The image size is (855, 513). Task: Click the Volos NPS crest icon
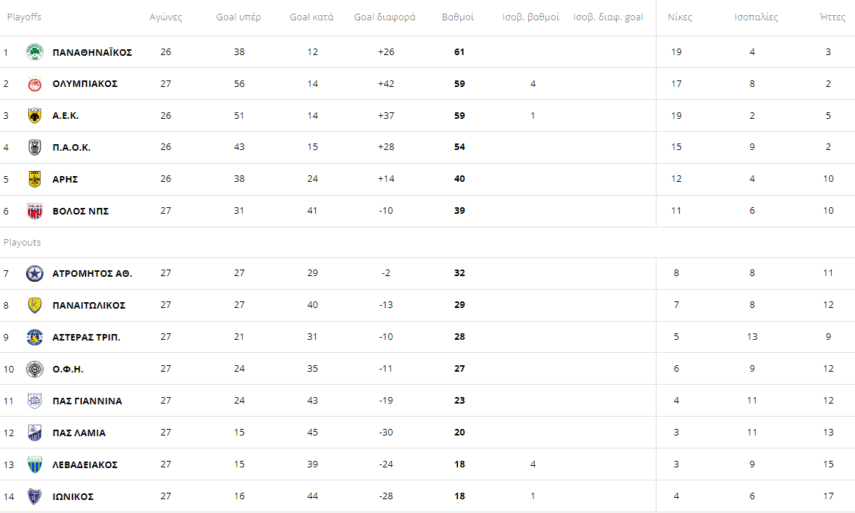coord(35,212)
